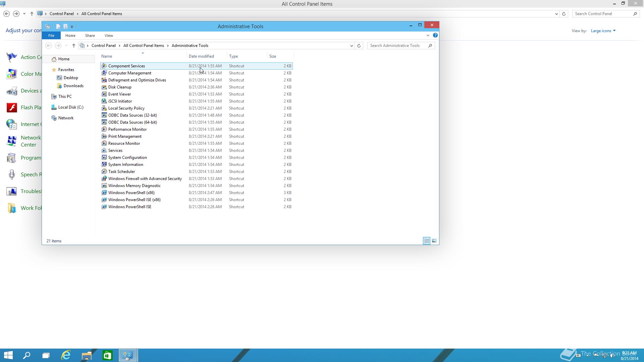Screen dimensions: 644x362
Task: Open the View ribbon tab
Action: click(x=109, y=36)
